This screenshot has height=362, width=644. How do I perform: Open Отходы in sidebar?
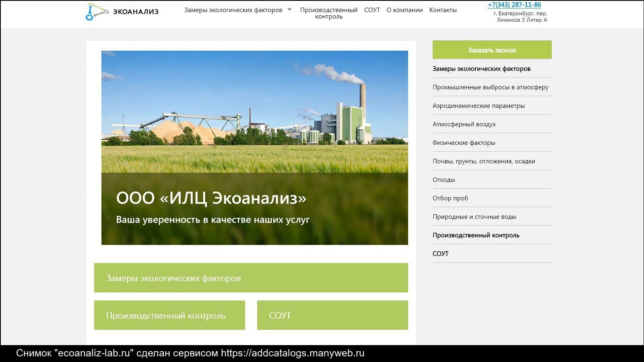(x=444, y=180)
